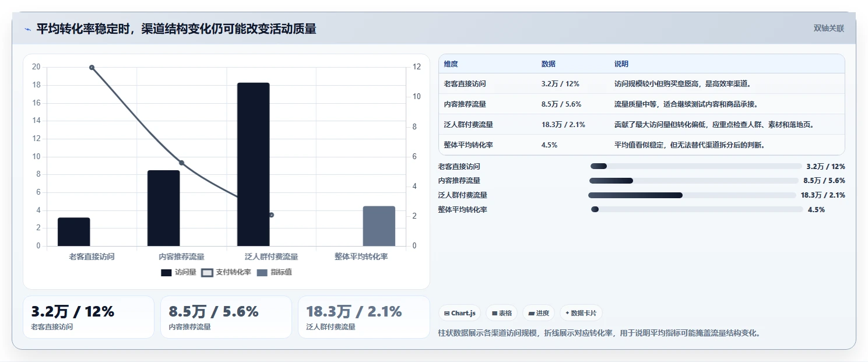Image resolution: width=868 pixels, height=362 pixels.
Task: Click the 数据卡片 chip star icon
Action: pyautogui.click(x=567, y=313)
